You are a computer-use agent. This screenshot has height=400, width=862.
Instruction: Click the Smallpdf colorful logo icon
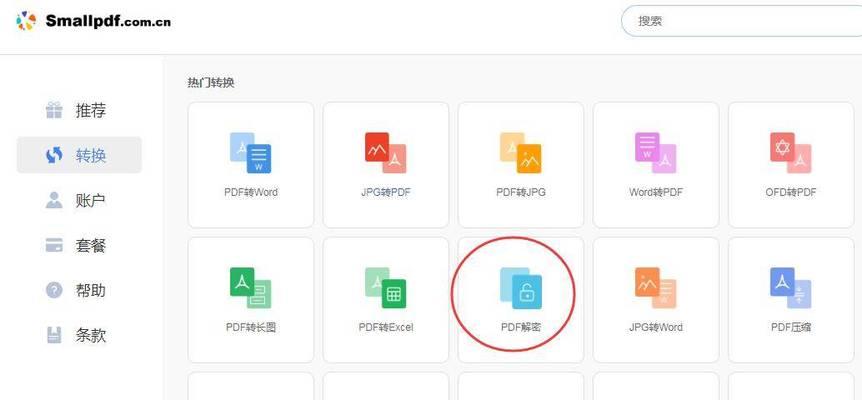point(26,21)
